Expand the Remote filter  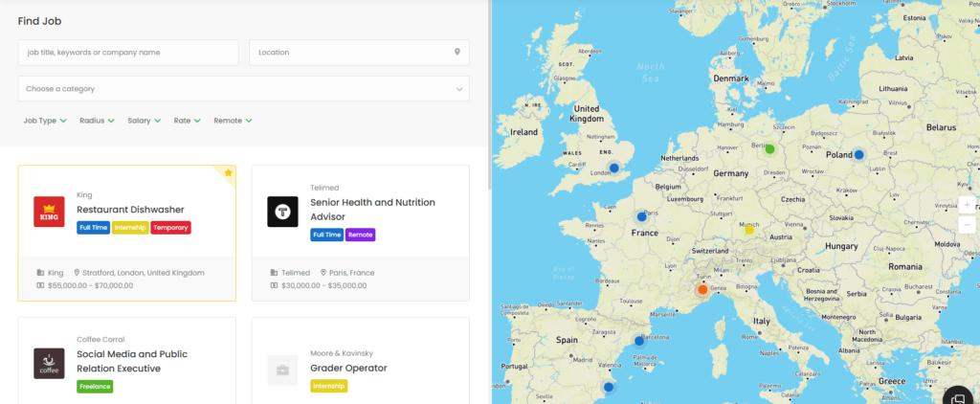coord(234,121)
